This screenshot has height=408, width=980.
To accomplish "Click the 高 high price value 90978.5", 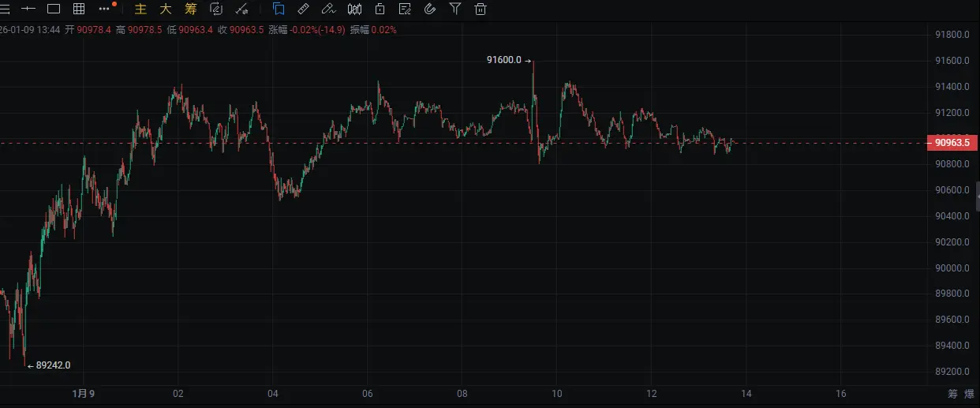I will (144, 30).
